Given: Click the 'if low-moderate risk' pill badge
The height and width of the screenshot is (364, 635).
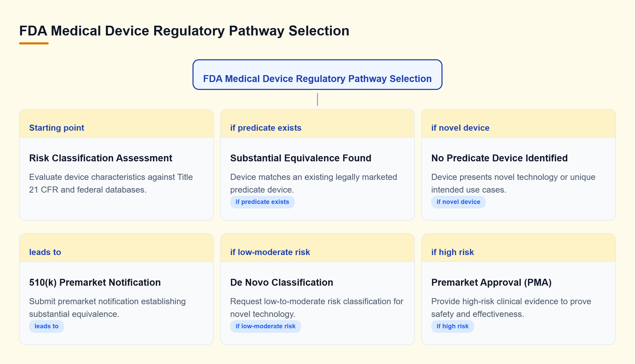Looking at the screenshot, I should [265, 326].
